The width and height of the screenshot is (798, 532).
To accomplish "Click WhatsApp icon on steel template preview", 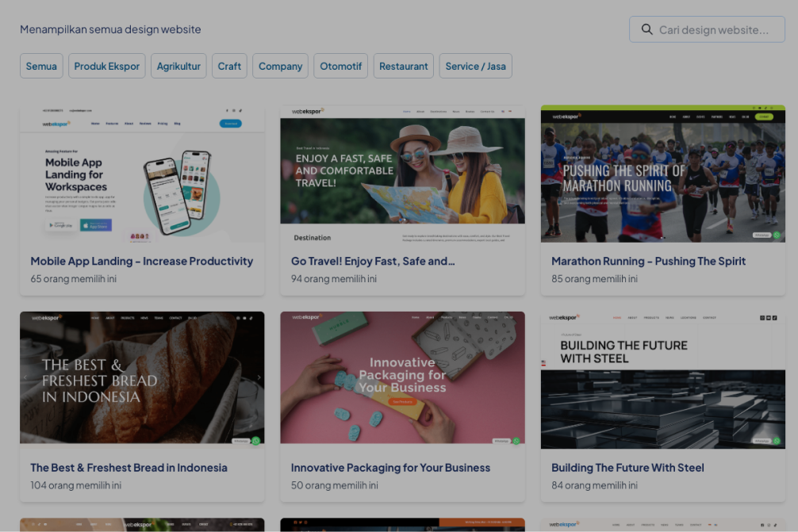I will coord(777,441).
